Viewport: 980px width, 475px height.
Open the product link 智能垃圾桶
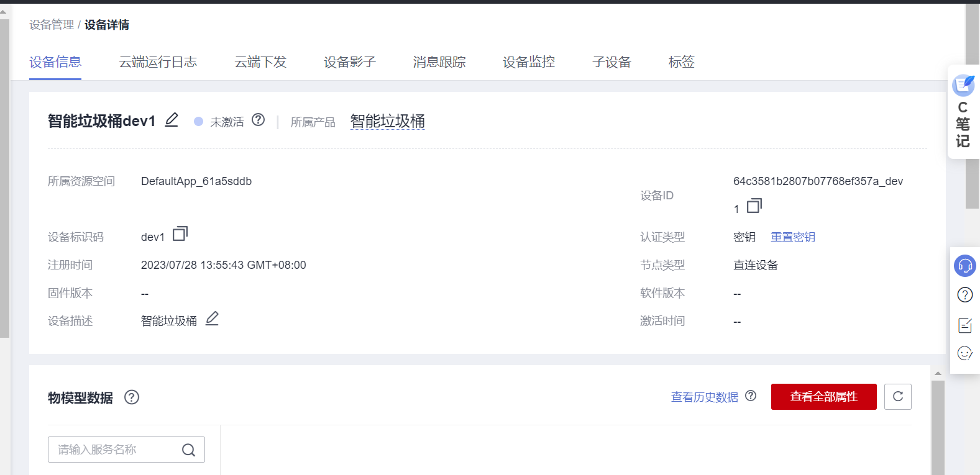click(388, 121)
